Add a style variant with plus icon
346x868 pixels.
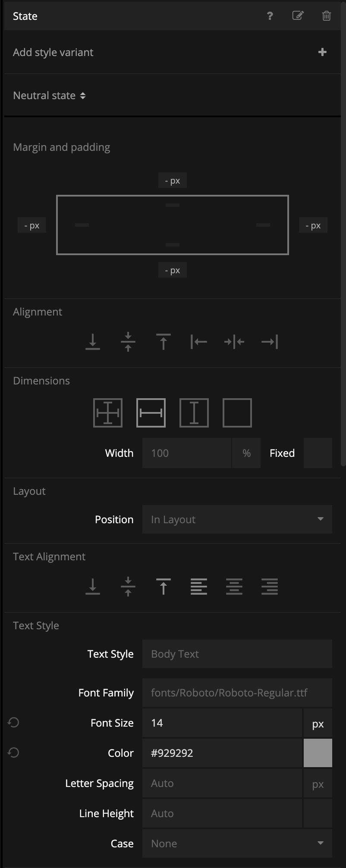322,52
